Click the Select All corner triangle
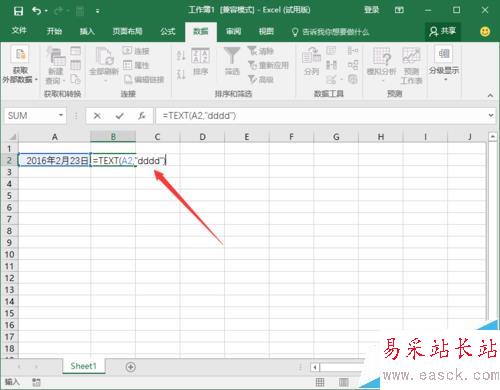This screenshot has width=500, height=390. [x=13, y=137]
